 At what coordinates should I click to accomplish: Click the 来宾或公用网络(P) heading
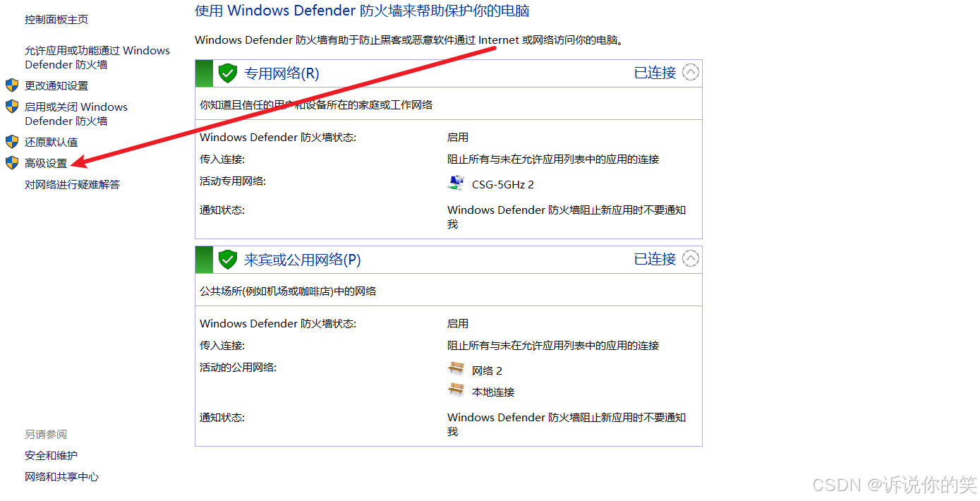[x=302, y=260]
